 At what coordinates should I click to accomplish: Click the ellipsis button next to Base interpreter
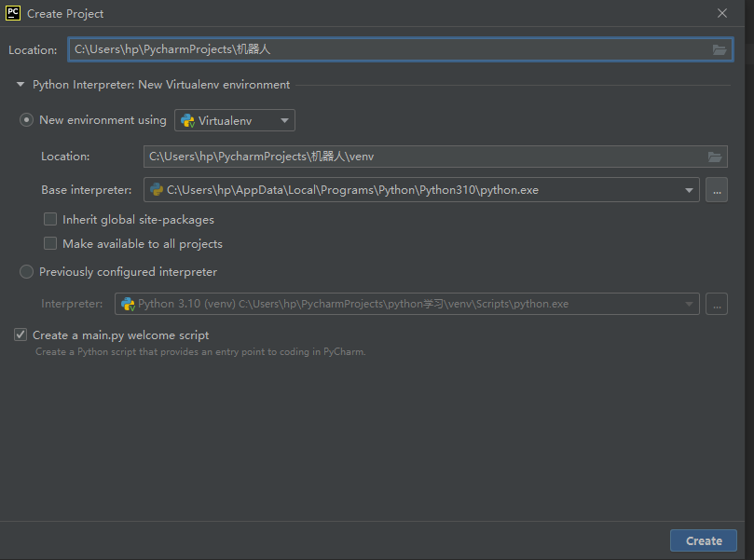tap(716, 190)
